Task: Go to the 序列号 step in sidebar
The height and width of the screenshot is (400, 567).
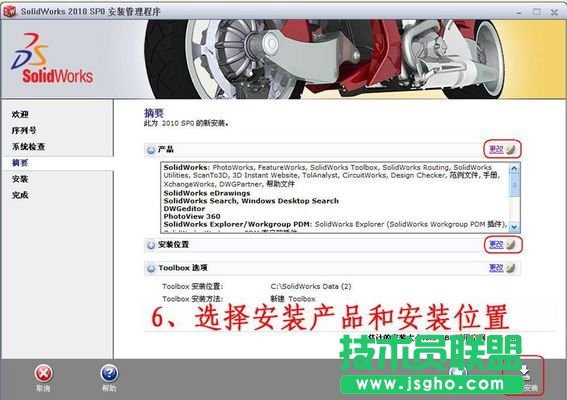Action: click(24, 130)
